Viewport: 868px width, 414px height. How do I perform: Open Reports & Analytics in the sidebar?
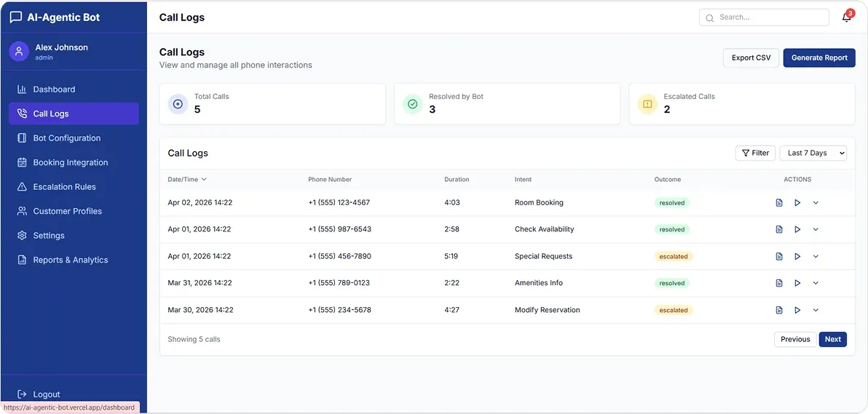tap(74, 260)
